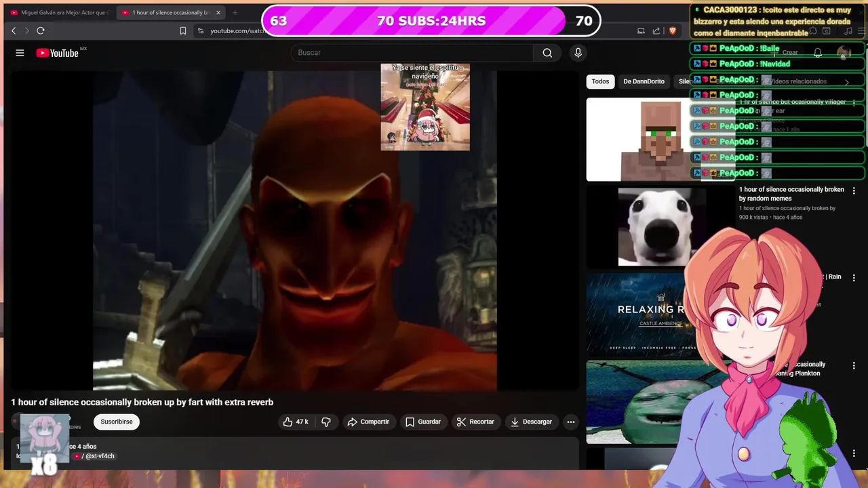The width and height of the screenshot is (868, 488).
Task: Clip the video with Recortar button
Action: (475, 422)
